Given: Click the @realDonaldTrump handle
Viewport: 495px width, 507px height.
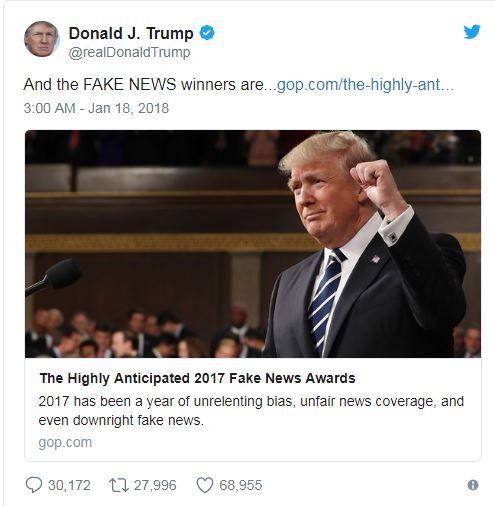Looking at the screenshot, I should click(129, 52).
